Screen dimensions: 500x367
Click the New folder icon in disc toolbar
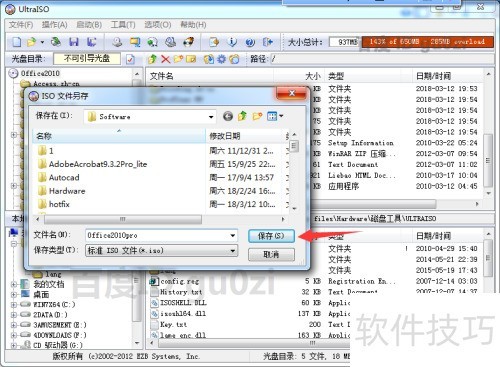[x=178, y=59]
